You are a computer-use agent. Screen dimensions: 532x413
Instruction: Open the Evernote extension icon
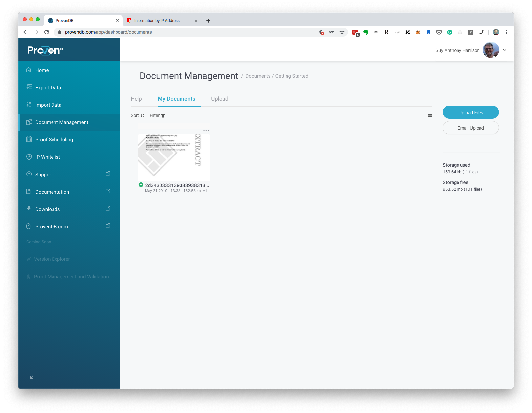tap(366, 32)
